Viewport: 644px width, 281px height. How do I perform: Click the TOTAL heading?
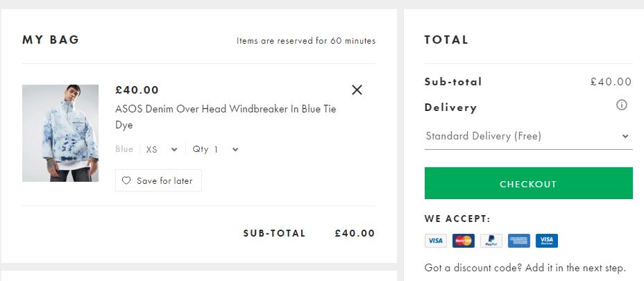pyautogui.click(x=446, y=40)
